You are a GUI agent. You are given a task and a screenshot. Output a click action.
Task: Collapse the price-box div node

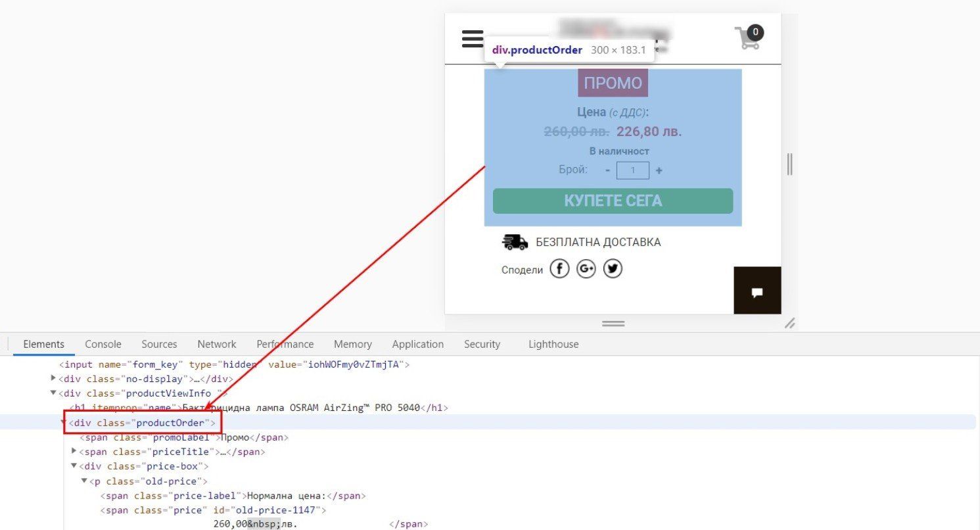tap(74, 466)
